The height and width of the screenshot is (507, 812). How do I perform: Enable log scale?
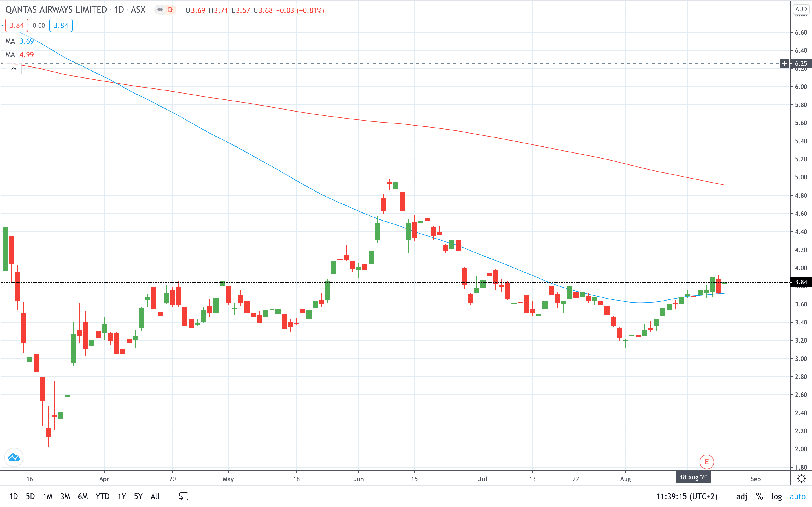[x=776, y=496]
